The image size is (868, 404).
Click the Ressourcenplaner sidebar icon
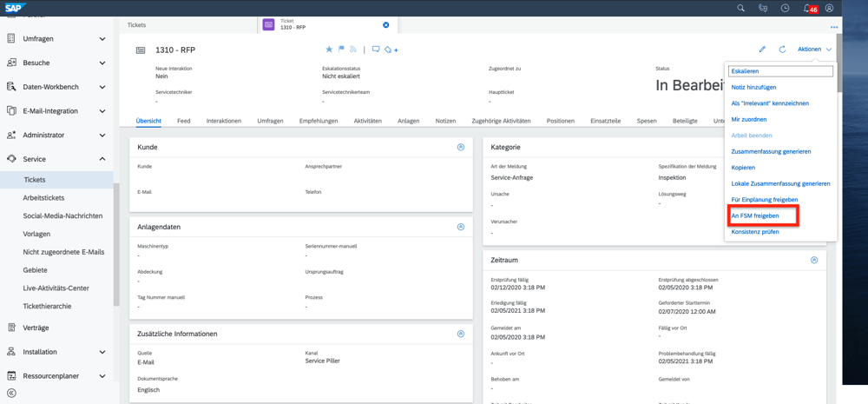(x=11, y=375)
